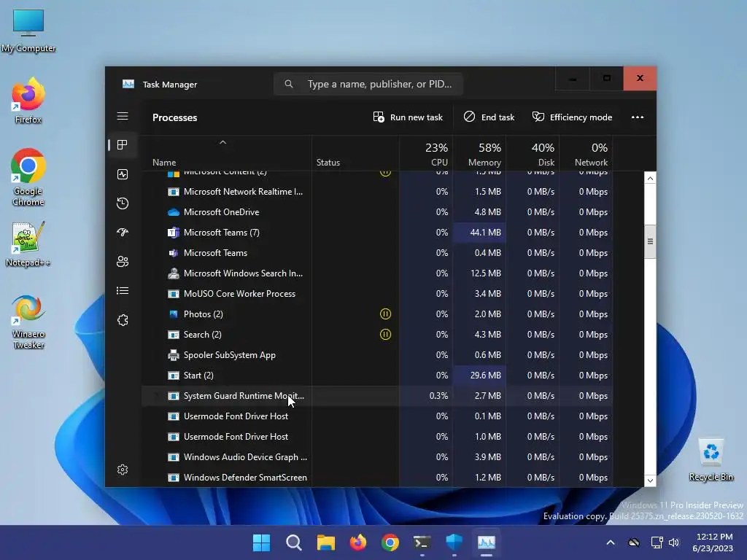Viewport: 747px width, 560px height.
Task: Open Task Manager settings gear icon
Action: (x=123, y=470)
